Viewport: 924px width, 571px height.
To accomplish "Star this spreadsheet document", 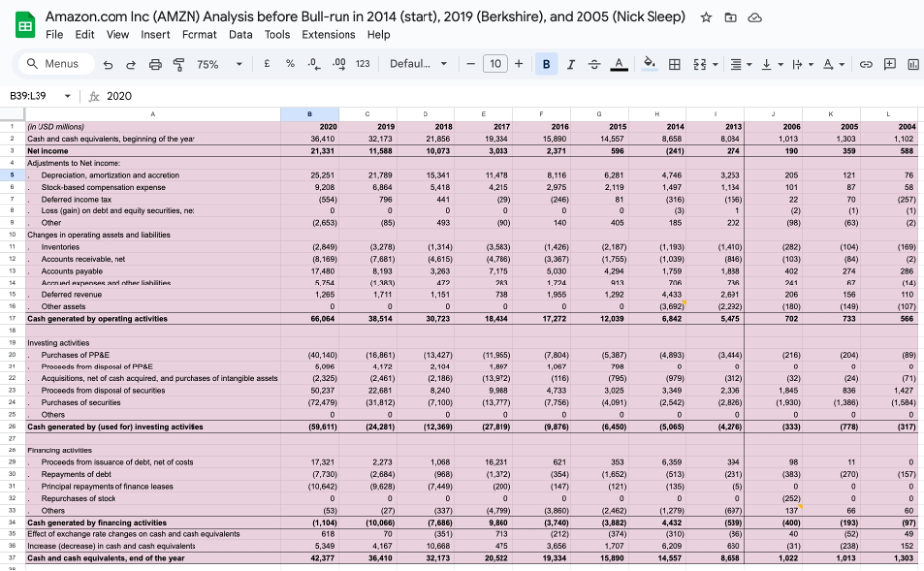I will pos(706,17).
